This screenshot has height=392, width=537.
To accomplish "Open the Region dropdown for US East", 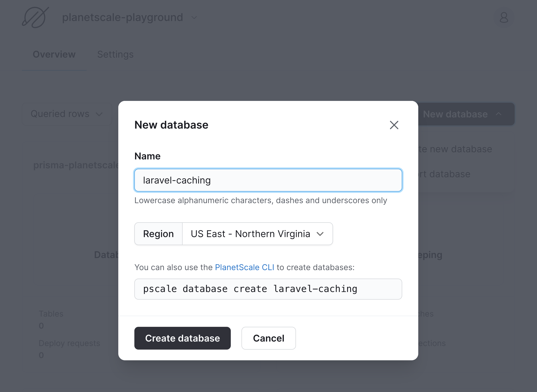I will (257, 234).
